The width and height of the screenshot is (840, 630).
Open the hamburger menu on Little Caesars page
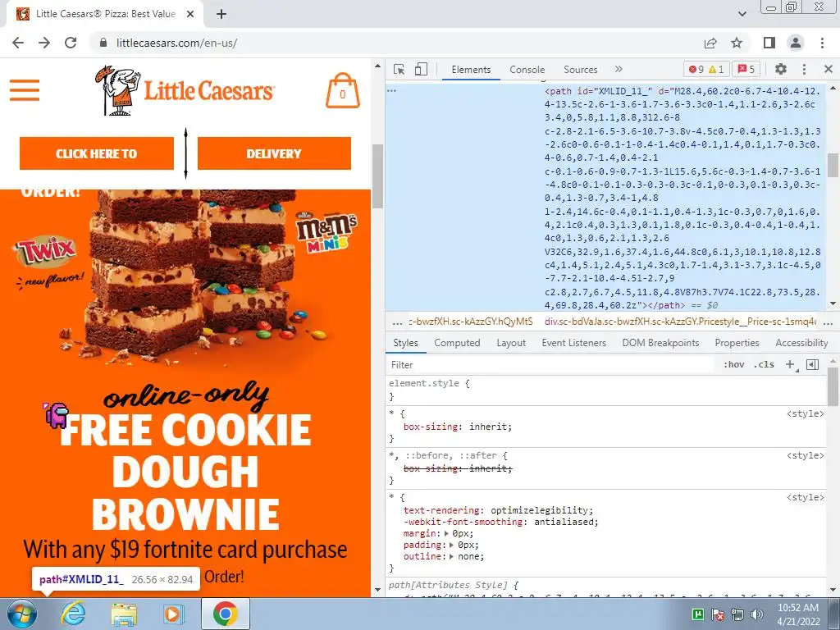click(x=25, y=90)
